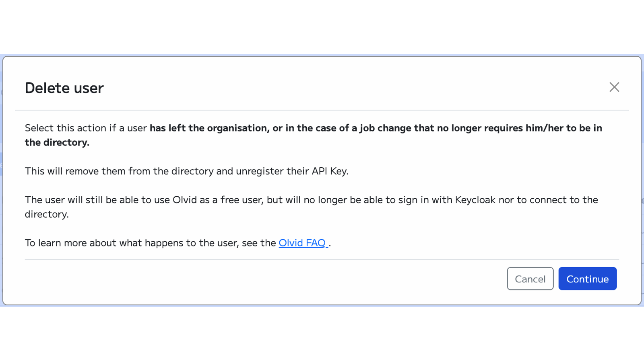The height and width of the screenshot is (362, 644).
Task: Click the word "unregister"
Action: click(260, 171)
